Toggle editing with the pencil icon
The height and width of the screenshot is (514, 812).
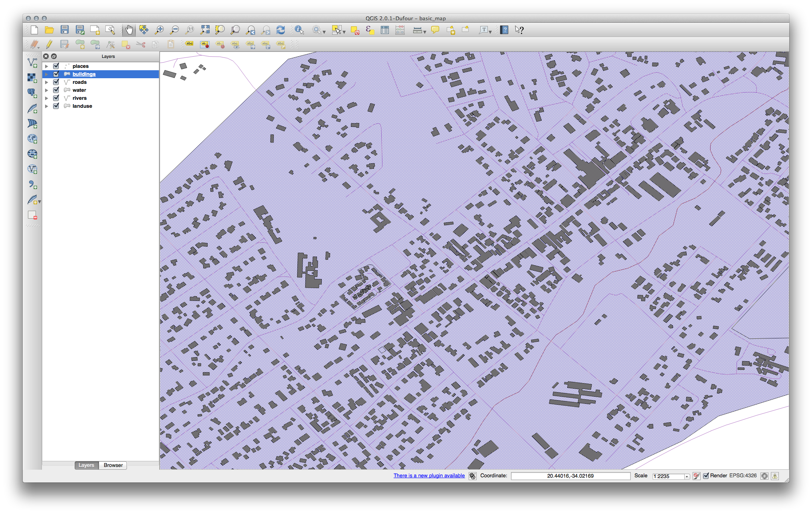(x=49, y=44)
